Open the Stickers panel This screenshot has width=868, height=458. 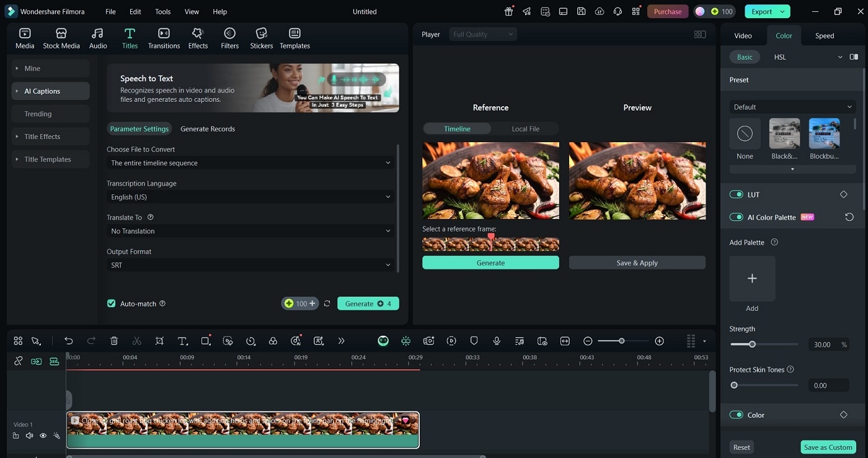[262, 38]
